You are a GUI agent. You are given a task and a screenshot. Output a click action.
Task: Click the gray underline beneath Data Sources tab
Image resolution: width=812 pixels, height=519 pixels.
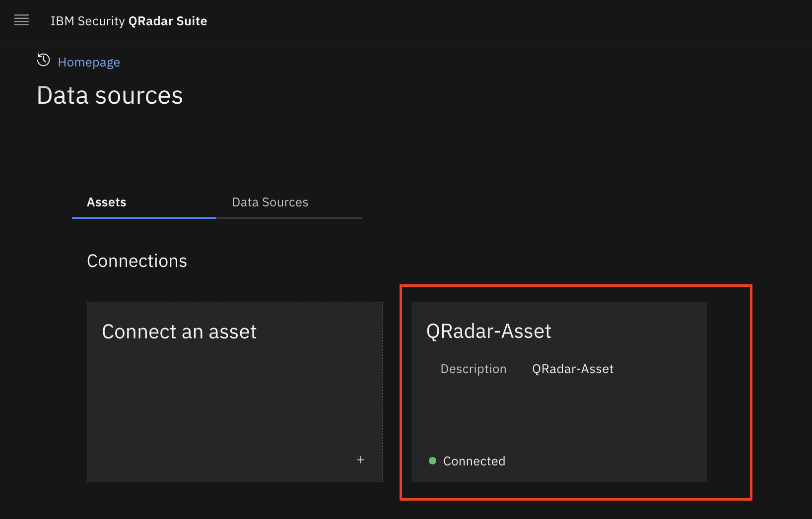tap(289, 218)
